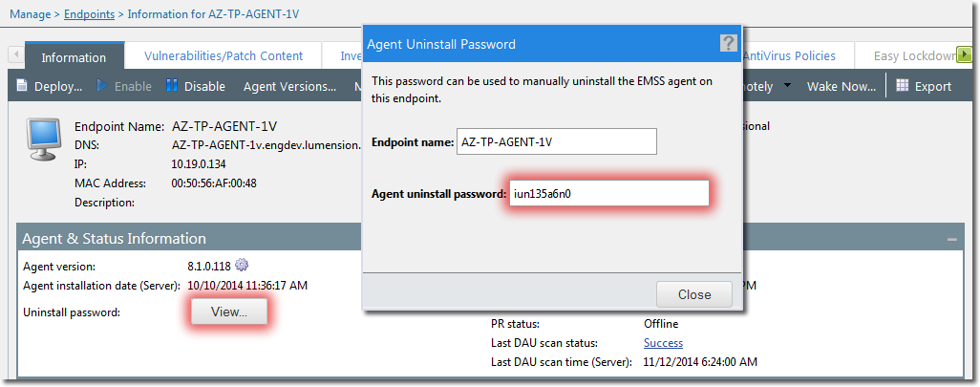Open the dropdown arrow before Wake Now
The width and height of the screenshot is (980, 387).
pyautogui.click(x=787, y=86)
